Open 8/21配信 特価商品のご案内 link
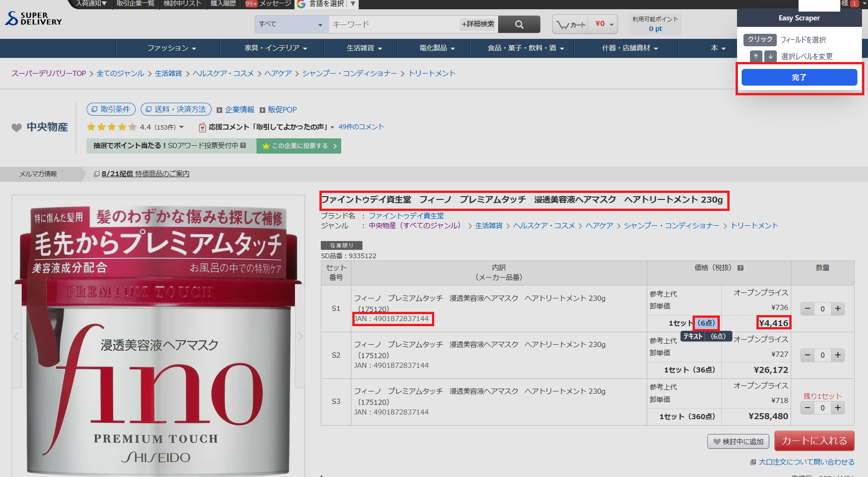The image size is (868, 477). tap(145, 174)
